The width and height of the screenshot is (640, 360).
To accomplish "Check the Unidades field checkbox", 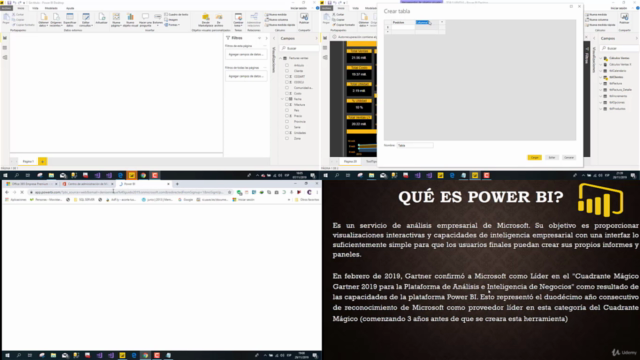I will (x=287, y=133).
